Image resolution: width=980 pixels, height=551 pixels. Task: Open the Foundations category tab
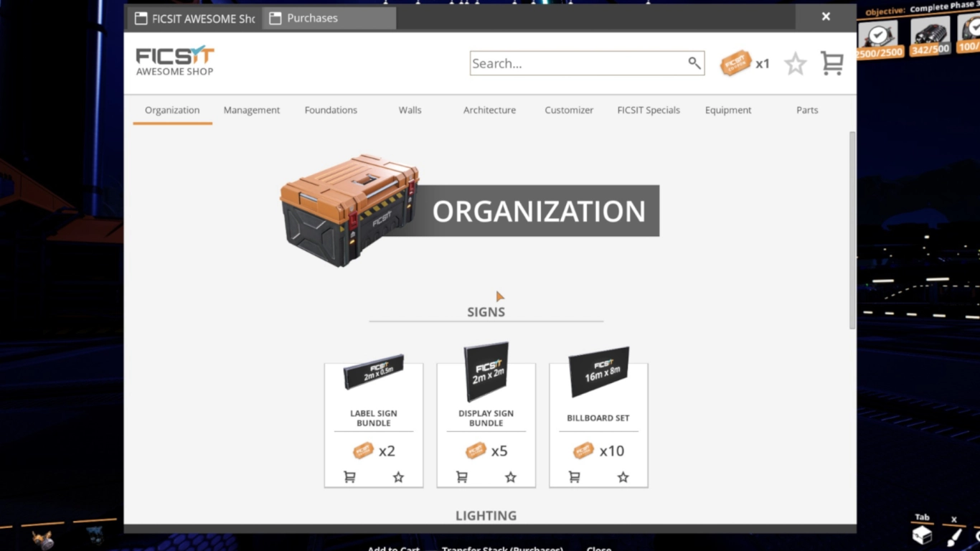[x=331, y=110]
